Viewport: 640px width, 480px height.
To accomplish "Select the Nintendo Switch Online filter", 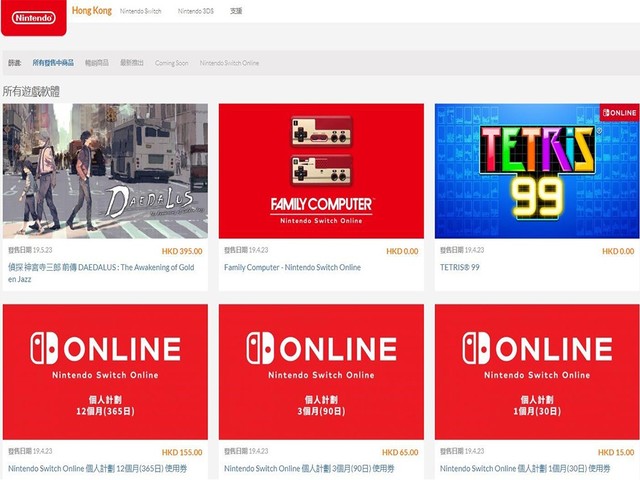I will pyautogui.click(x=229, y=63).
